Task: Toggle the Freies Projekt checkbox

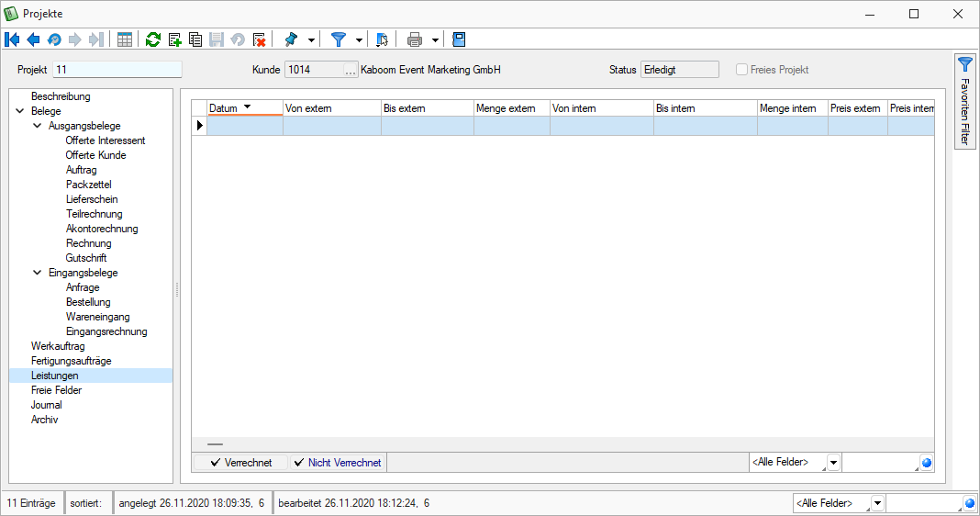Action: coord(741,70)
